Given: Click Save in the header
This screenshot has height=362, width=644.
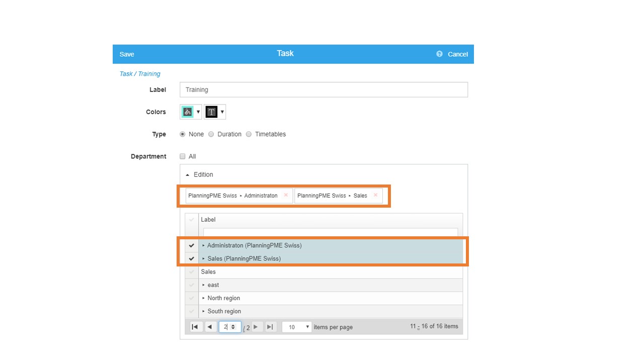Looking at the screenshot, I should point(127,54).
